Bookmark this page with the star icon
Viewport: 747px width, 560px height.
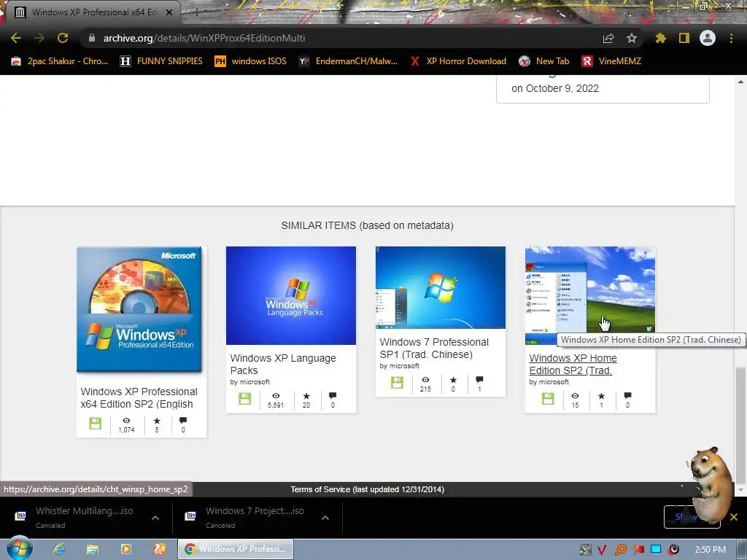632,38
